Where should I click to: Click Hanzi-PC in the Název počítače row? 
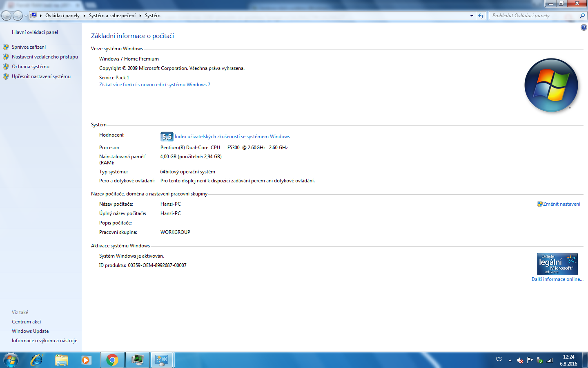171,204
